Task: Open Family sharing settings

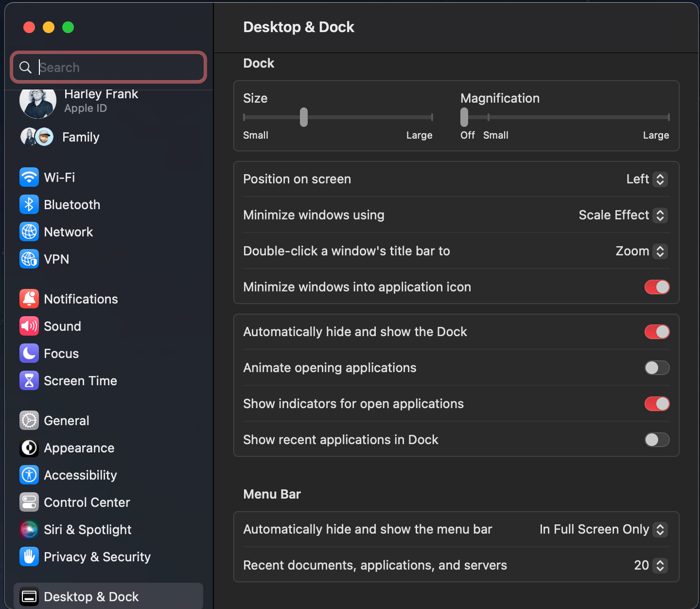Action: pos(80,137)
